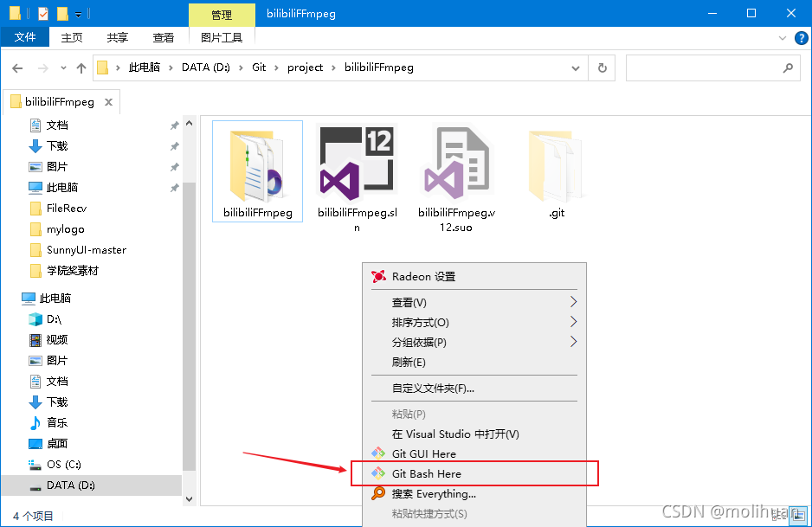The height and width of the screenshot is (527, 812).
Task: Open OS (C:) drive
Action: [x=64, y=465]
